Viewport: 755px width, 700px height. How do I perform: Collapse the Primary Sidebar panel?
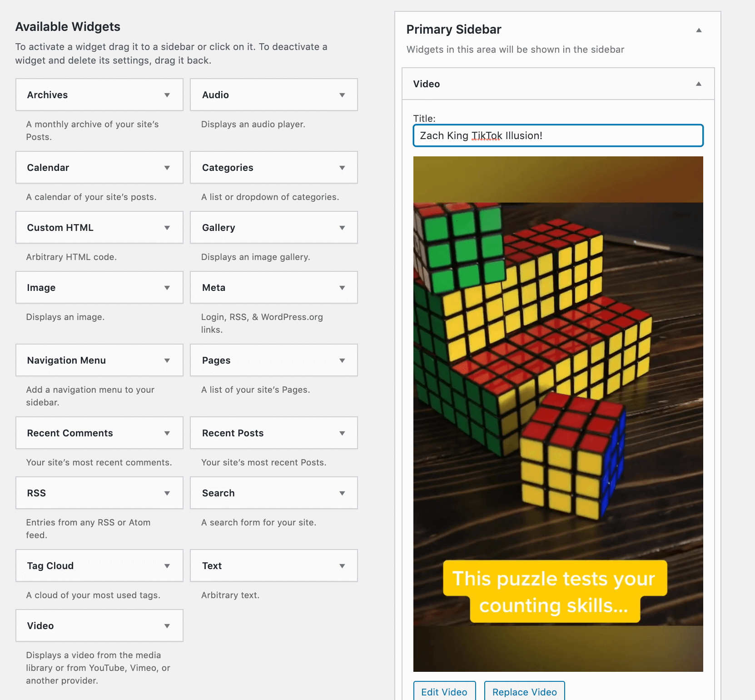(x=699, y=30)
